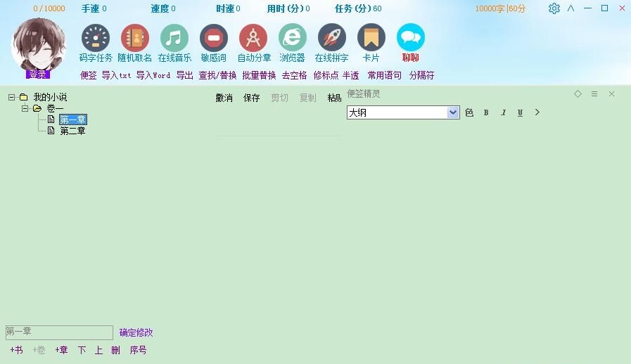Launch 在线音乐 music note icon

coord(174,38)
